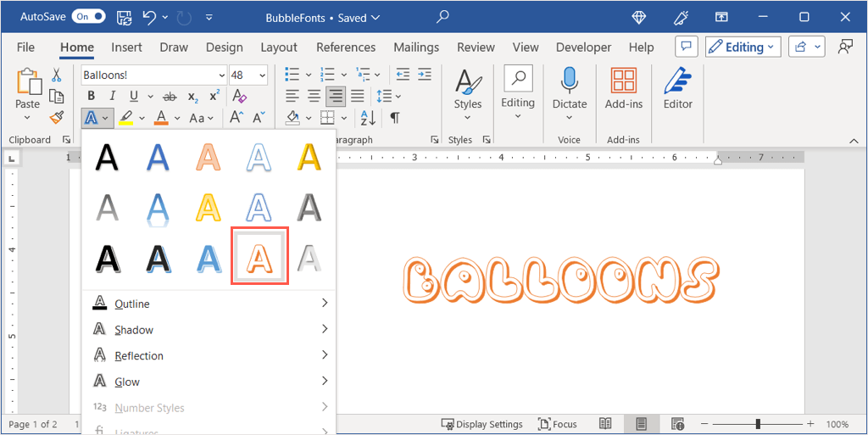Click the Format Painter icon
The height and width of the screenshot is (435, 868).
[x=57, y=117]
